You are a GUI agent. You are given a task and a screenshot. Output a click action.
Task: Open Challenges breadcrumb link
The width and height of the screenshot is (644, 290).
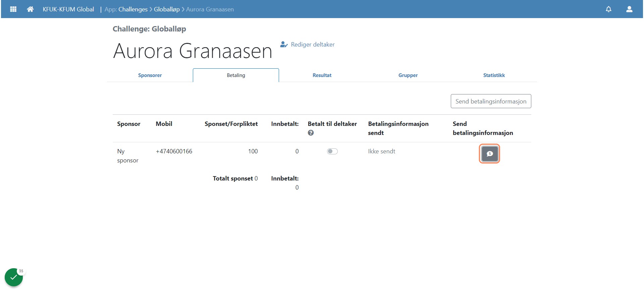point(133,9)
